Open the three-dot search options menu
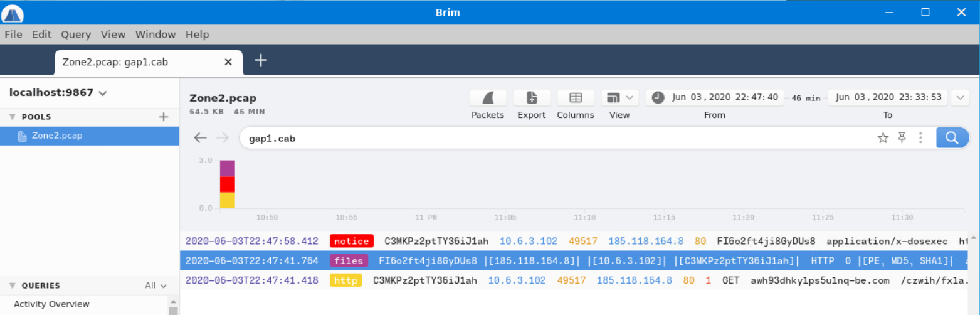The image size is (980, 315). [x=920, y=138]
